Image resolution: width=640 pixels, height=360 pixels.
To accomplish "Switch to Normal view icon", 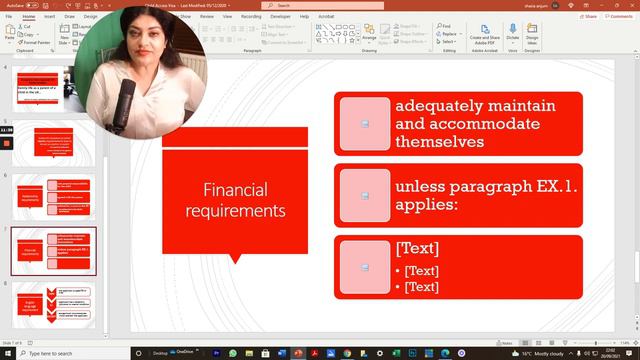I will click(x=526, y=343).
